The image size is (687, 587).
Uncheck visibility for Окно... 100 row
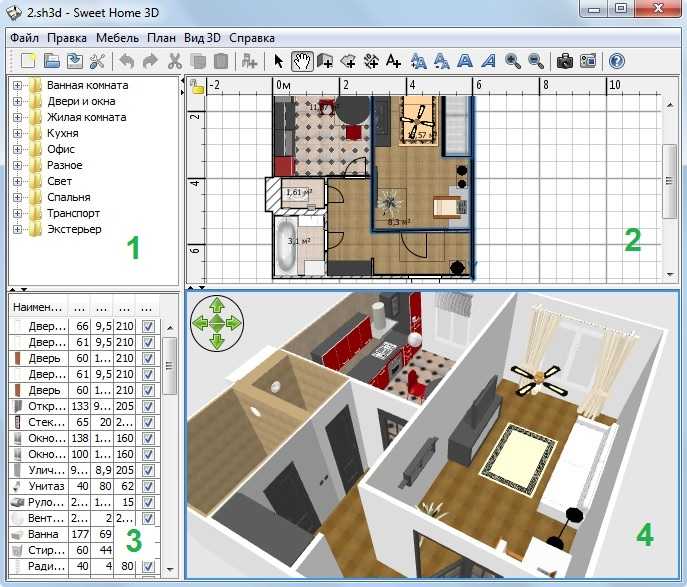[x=149, y=454]
